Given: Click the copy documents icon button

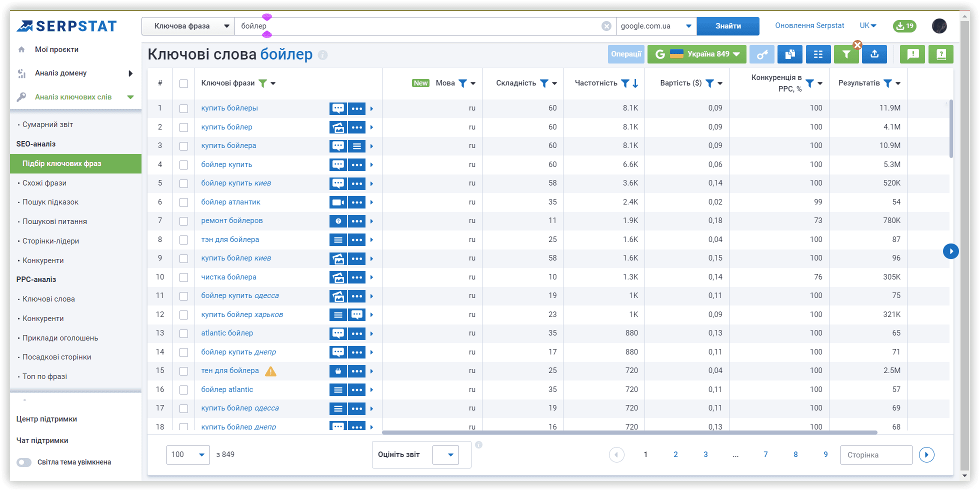Looking at the screenshot, I should 790,54.
